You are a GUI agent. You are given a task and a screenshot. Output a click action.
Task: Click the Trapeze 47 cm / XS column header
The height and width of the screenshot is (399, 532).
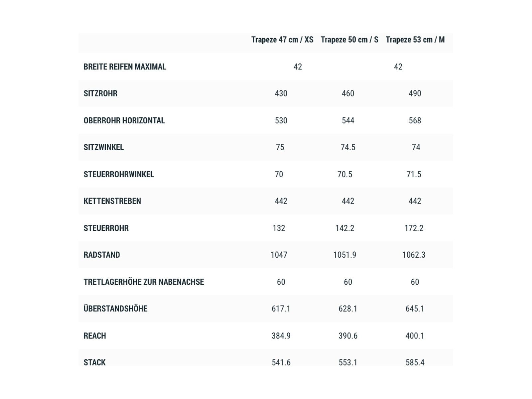(282, 40)
